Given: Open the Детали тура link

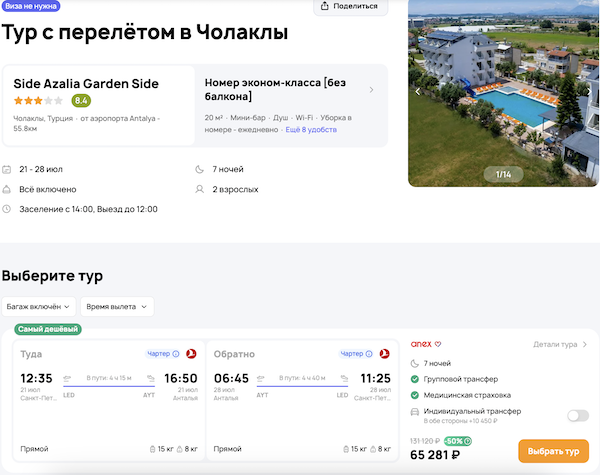Looking at the screenshot, I should [x=560, y=344].
